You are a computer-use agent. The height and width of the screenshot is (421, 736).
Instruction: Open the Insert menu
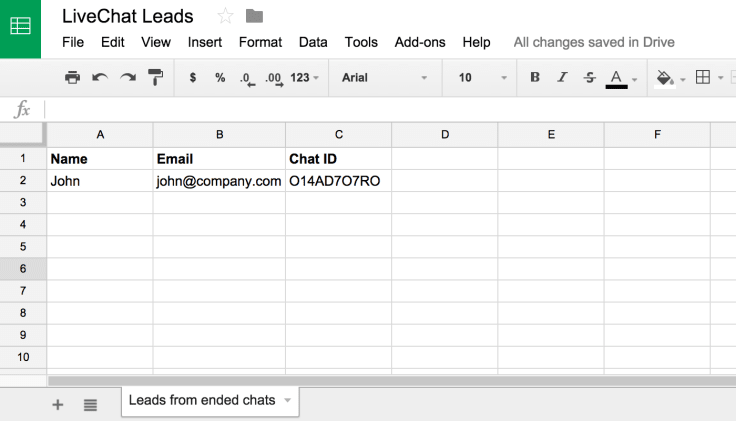205,42
